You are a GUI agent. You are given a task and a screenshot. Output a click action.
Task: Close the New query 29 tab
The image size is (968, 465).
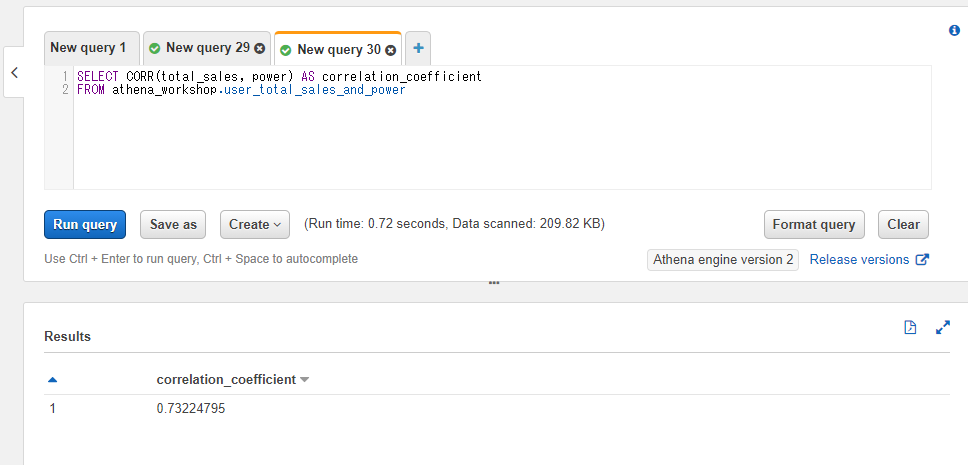point(260,48)
